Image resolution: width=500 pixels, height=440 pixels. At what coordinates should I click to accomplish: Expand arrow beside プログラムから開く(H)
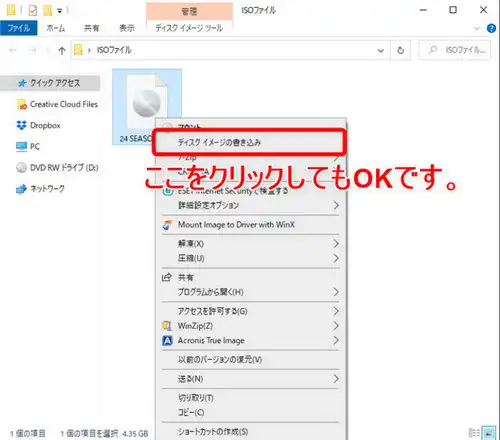click(x=336, y=292)
